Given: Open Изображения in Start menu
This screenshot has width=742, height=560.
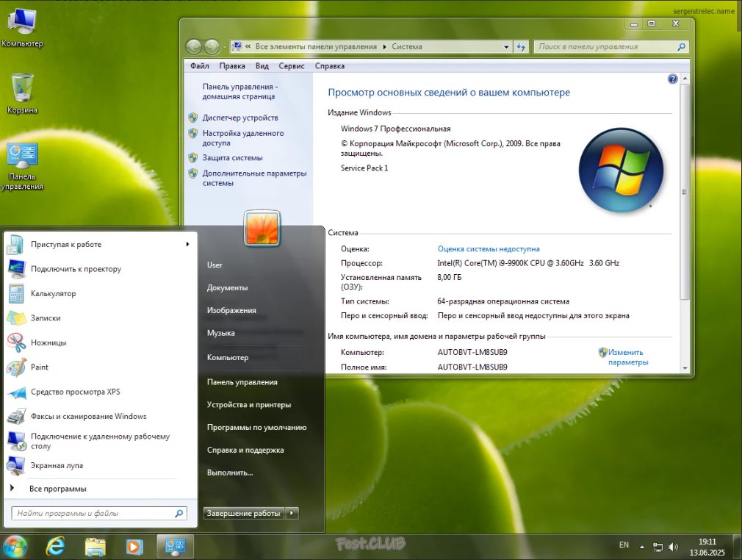Looking at the screenshot, I should (231, 311).
